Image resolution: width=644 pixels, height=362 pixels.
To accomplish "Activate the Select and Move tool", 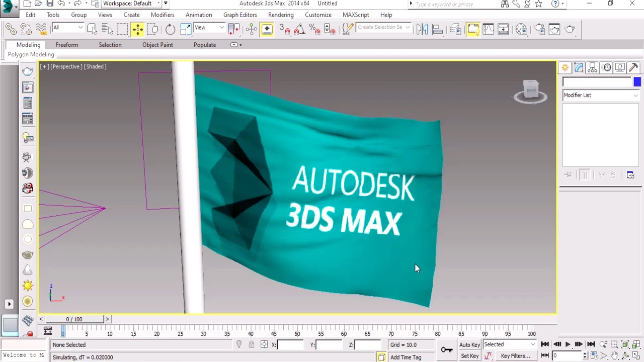I will click(x=138, y=29).
